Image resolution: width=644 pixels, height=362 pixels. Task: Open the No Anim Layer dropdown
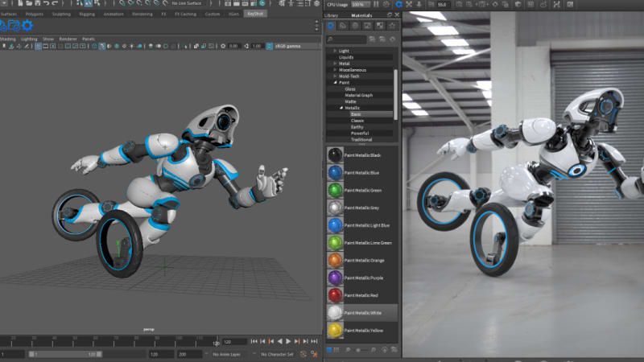pyautogui.click(x=227, y=354)
